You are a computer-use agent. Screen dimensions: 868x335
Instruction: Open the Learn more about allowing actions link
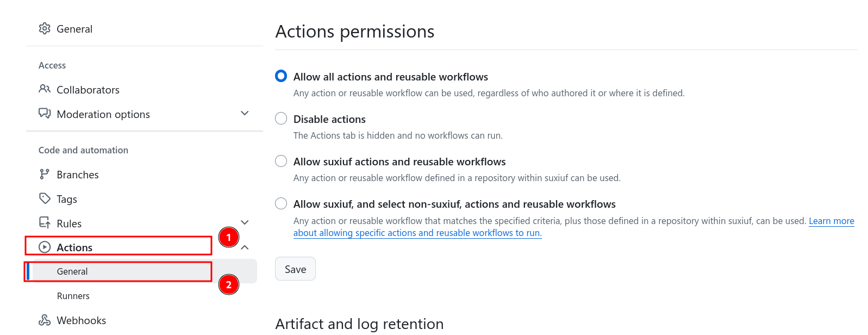click(831, 221)
